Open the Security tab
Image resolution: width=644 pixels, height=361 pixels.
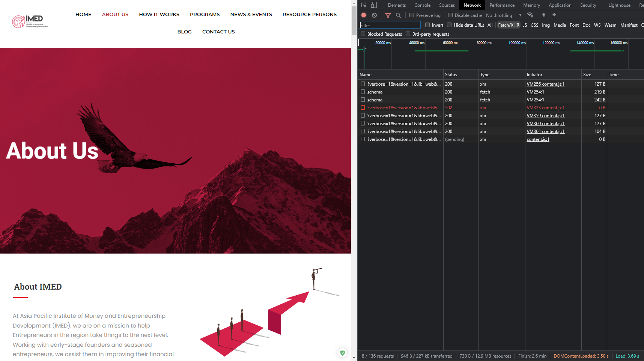588,5
